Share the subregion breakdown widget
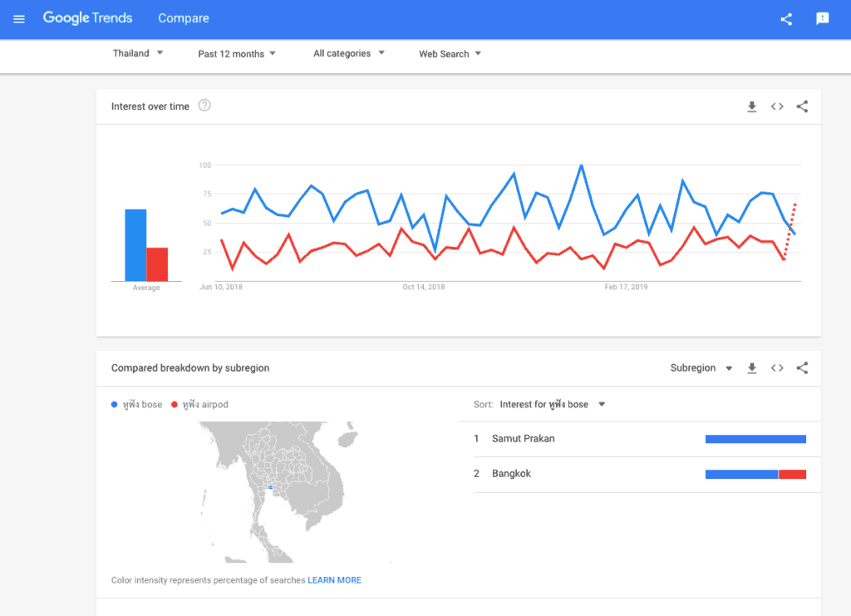The image size is (851, 616). pos(802,368)
